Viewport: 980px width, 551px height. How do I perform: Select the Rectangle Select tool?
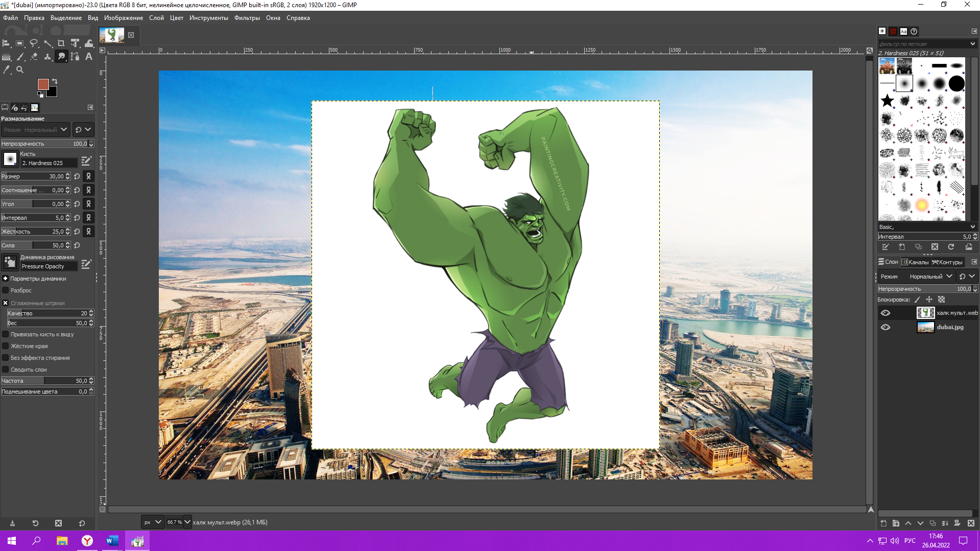(x=20, y=43)
